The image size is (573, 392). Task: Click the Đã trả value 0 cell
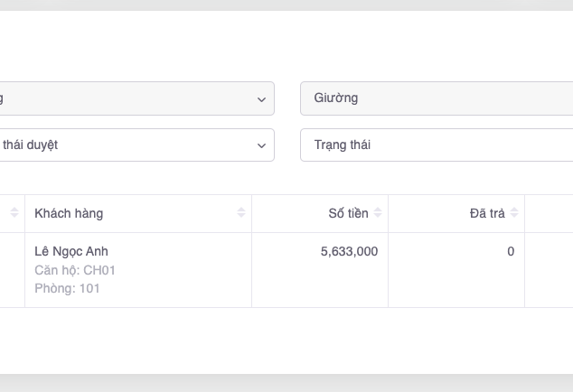pyautogui.click(x=511, y=252)
